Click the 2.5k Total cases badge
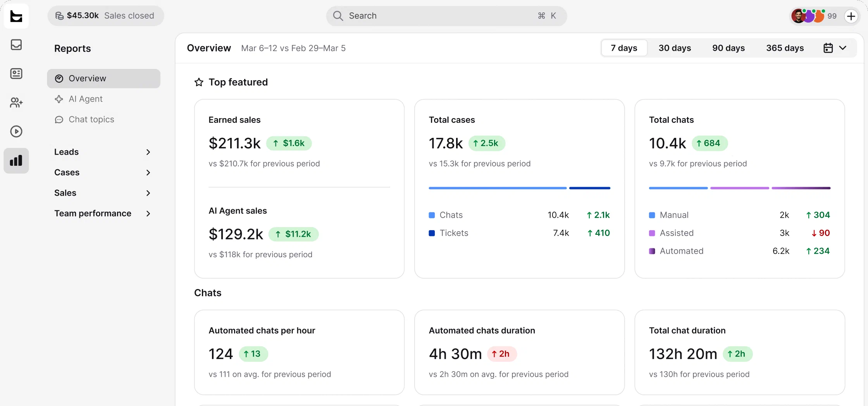Screen dimensions: 868x406 [487, 143]
